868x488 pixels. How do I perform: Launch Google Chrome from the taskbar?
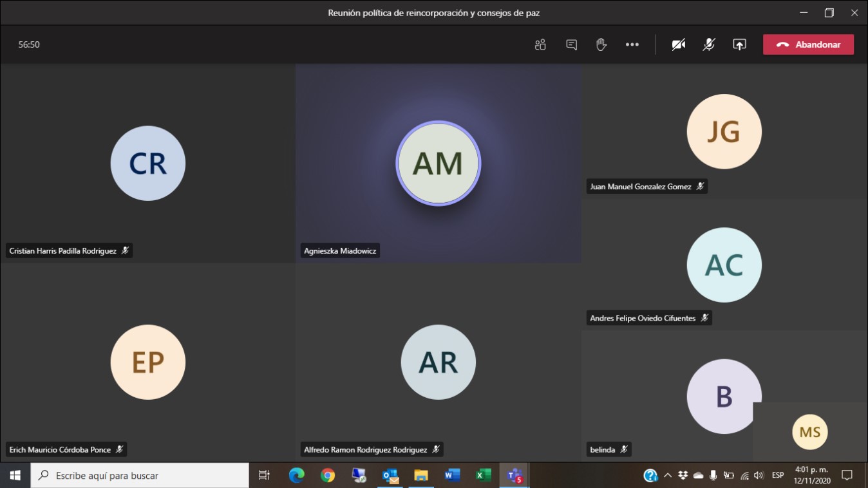tap(328, 475)
